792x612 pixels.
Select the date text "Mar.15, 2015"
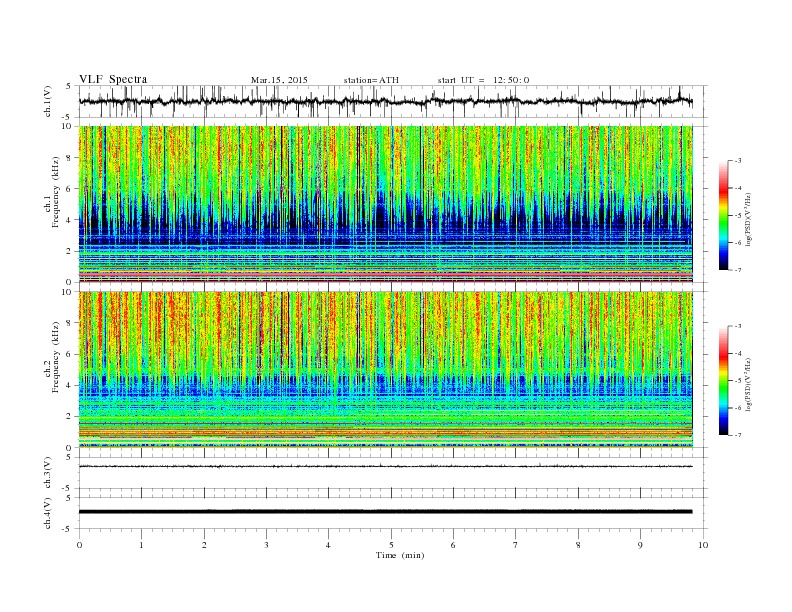(x=279, y=80)
